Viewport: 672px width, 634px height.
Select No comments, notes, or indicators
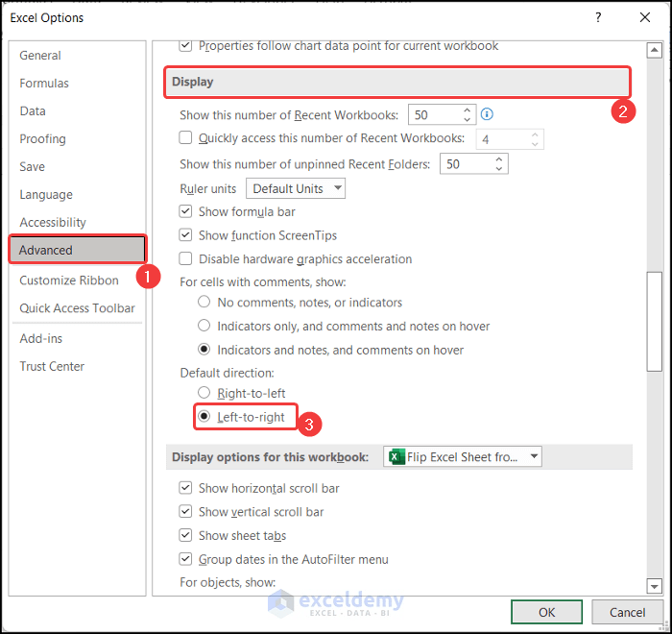pos(204,302)
